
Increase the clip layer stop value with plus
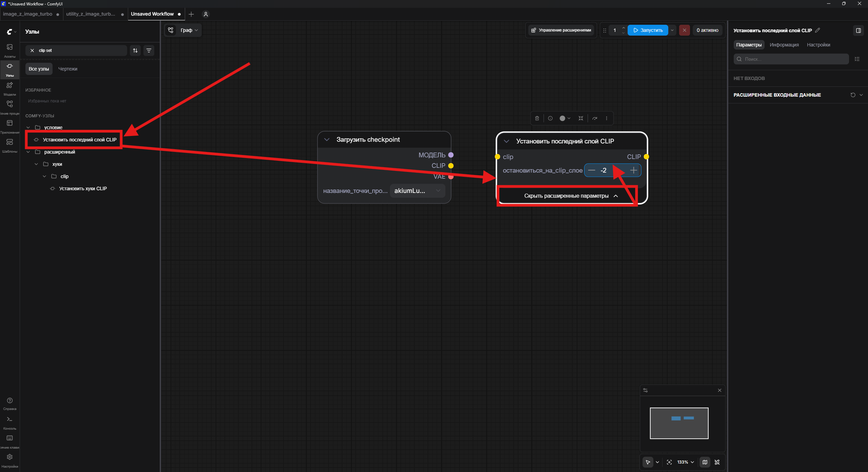pos(633,171)
